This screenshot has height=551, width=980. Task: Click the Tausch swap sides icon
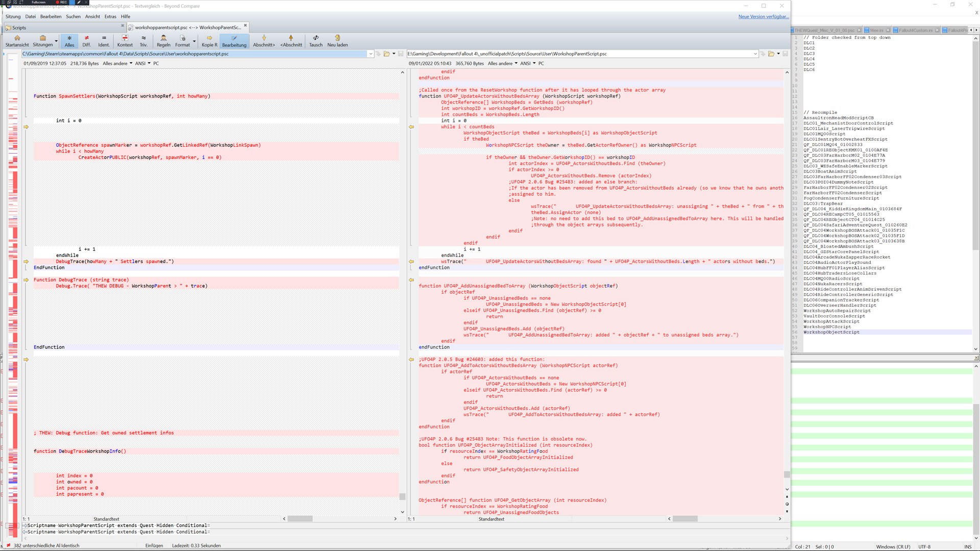(x=315, y=38)
